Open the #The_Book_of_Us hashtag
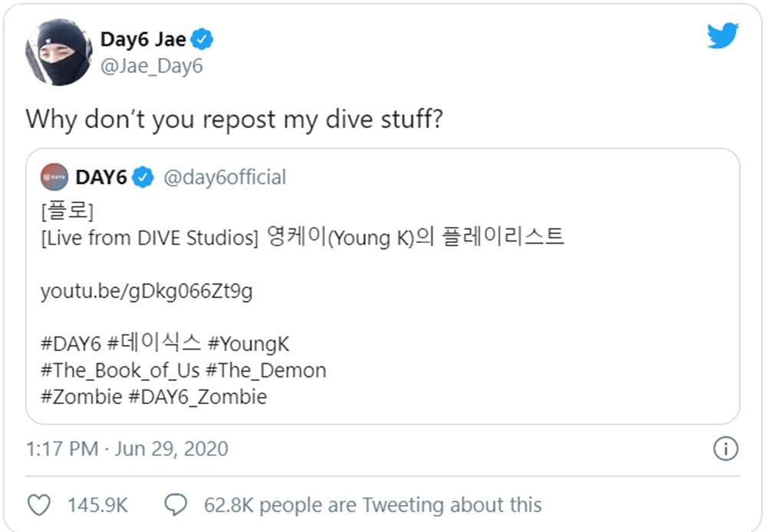Screen dimensions: 767x532 click(x=120, y=371)
